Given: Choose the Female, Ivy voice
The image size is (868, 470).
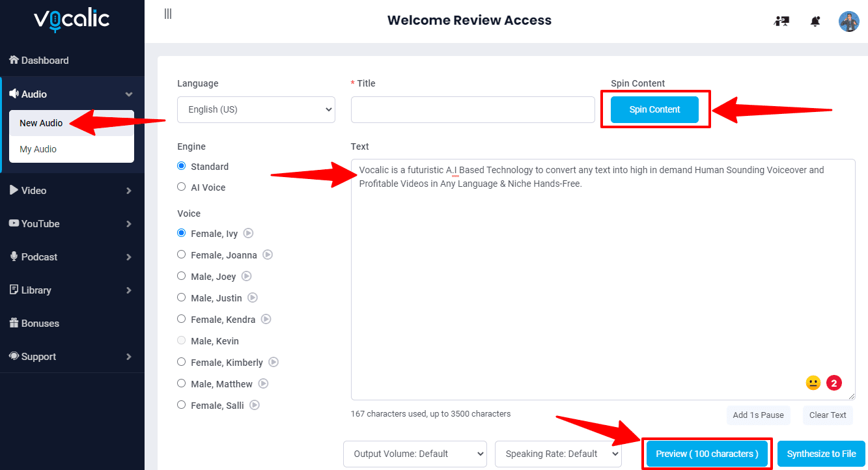Looking at the screenshot, I should pos(182,233).
